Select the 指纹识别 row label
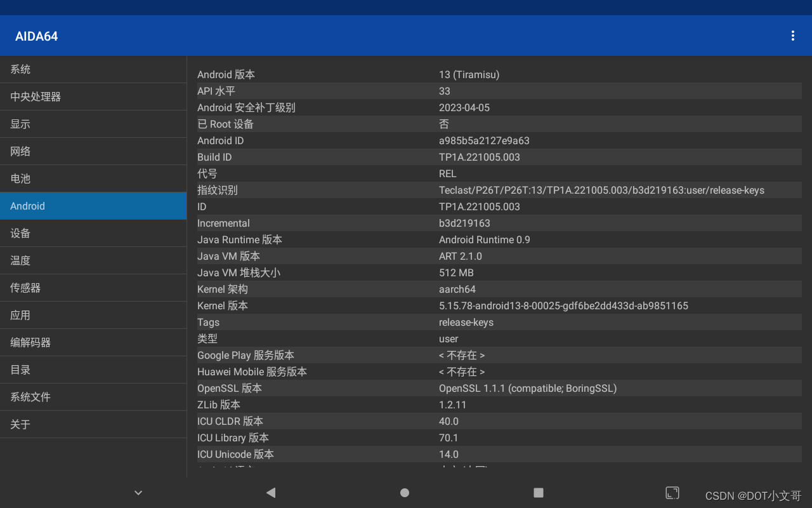The image size is (812, 508). 218,190
